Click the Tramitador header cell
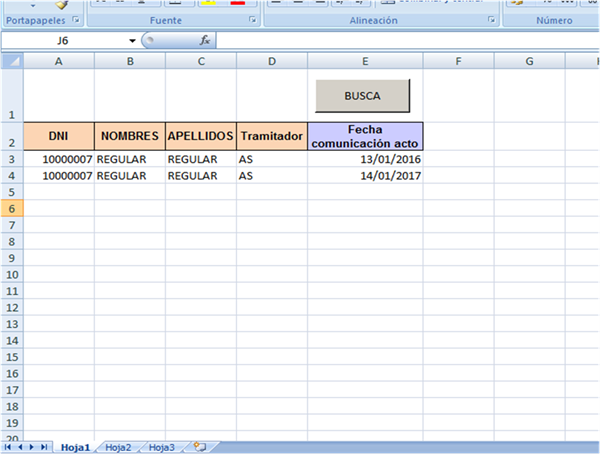This screenshot has width=600, height=454. point(272,136)
